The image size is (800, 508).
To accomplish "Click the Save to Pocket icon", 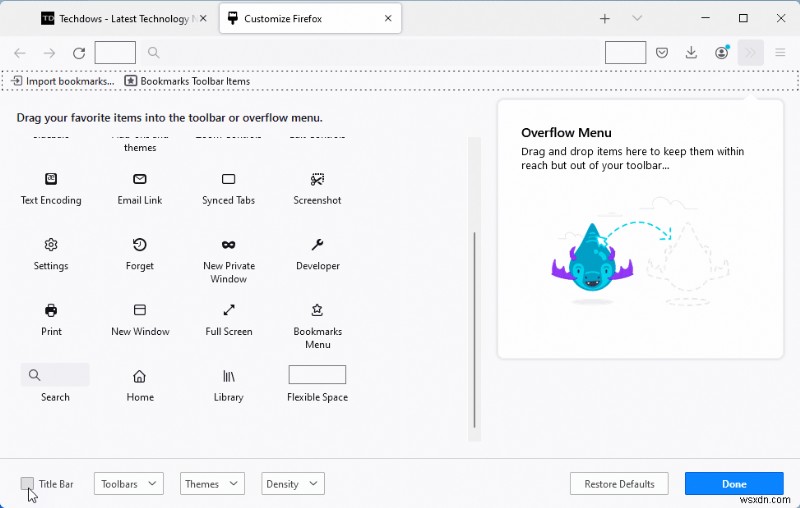I will 662,53.
